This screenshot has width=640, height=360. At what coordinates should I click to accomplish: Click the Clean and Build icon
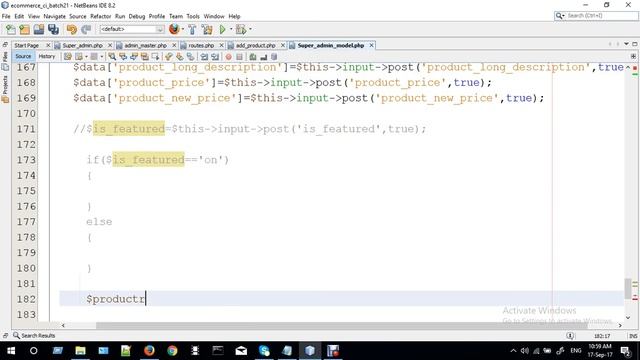tap(207, 29)
